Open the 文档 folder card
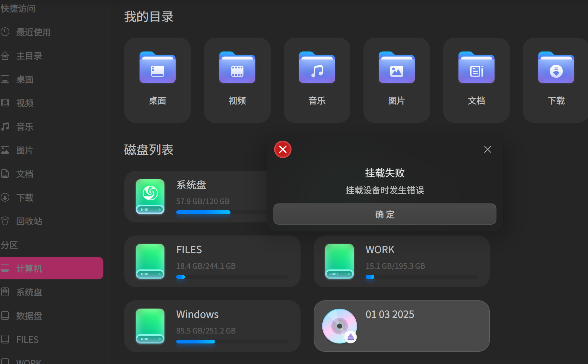Image resolution: width=588 pixels, height=364 pixels. (476, 80)
